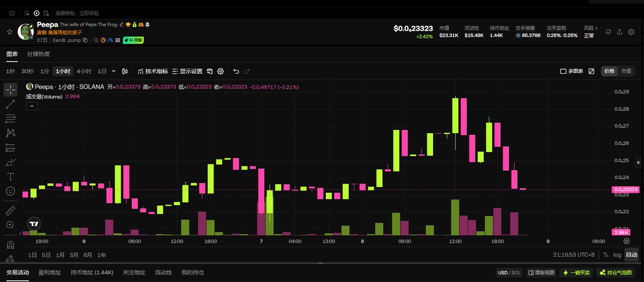This screenshot has width=644, height=282.
Task: Search the token with magnifier icon
Action: pyautogui.click(x=97, y=40)
